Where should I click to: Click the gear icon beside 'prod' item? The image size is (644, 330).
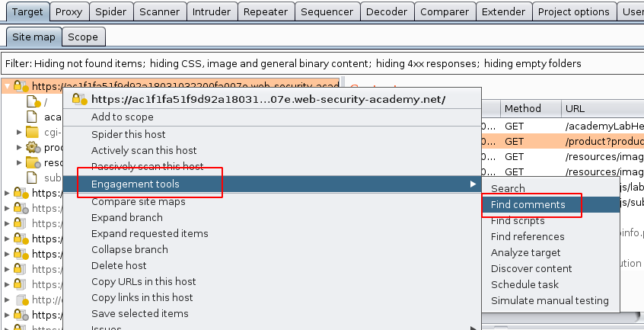pyautogui.click(x=33, y=147)
